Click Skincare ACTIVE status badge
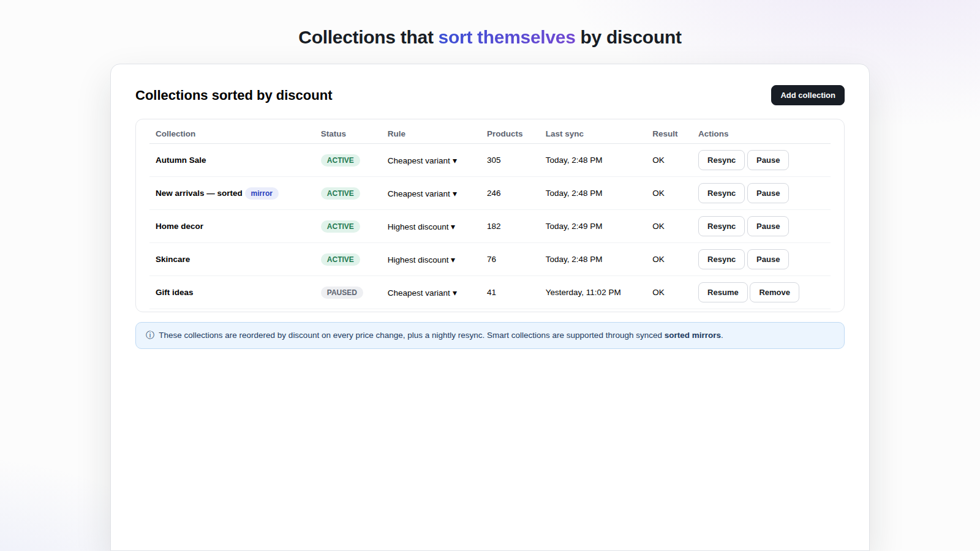The width and height of the screenshot is (980, 551). (x=341, y=260)
